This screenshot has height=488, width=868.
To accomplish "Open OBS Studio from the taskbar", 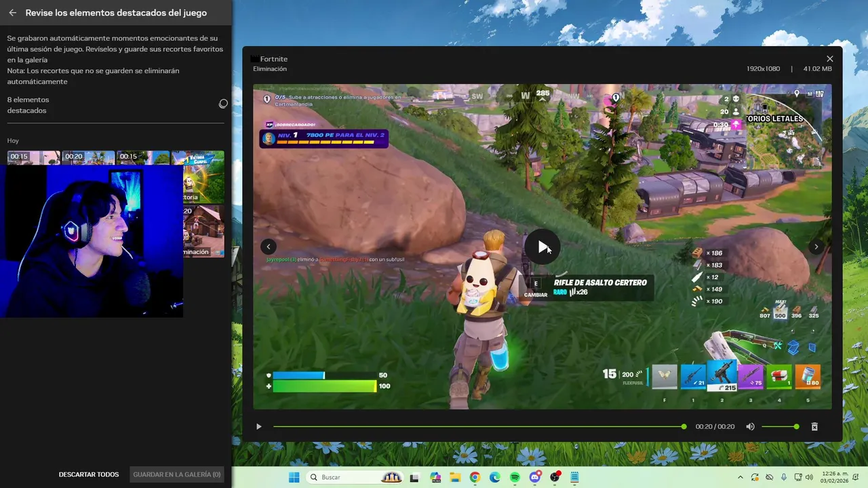I will coord(555,477).
